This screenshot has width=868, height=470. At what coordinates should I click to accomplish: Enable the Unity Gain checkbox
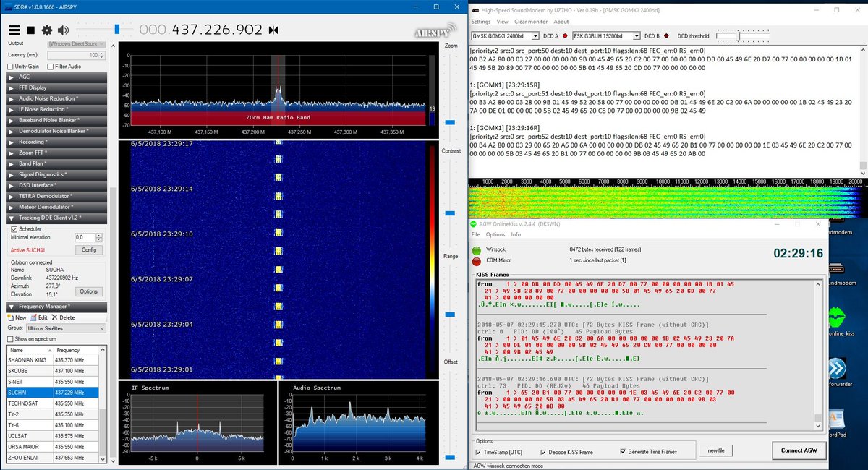click(x=10, y=67)
